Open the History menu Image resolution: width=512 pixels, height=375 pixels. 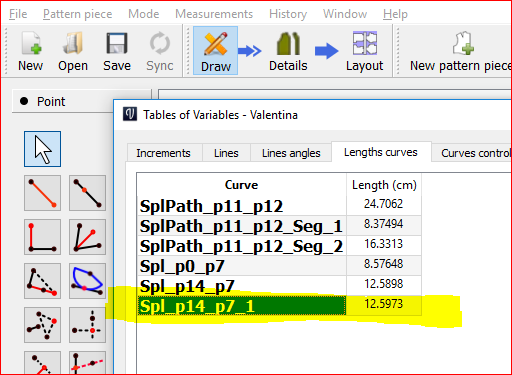pos(288,14)
